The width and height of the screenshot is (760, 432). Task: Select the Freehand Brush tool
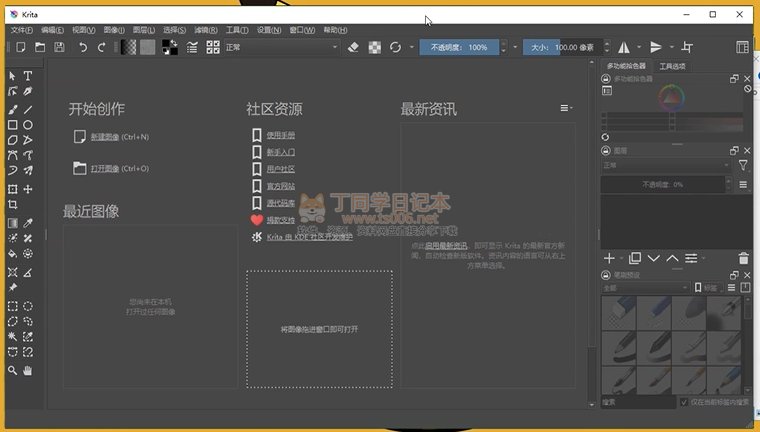tap(12, 109)
